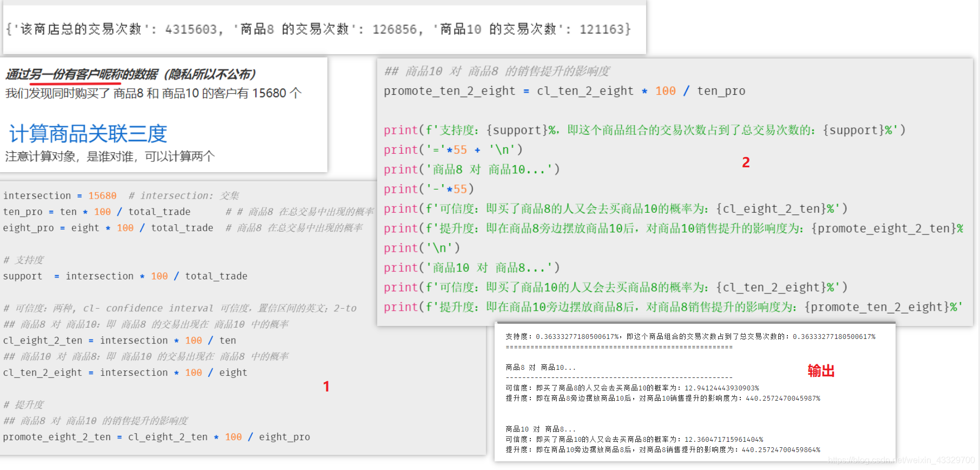Click the comment about confidence interval 可信度
980x470 pixels.
point(180,308)
